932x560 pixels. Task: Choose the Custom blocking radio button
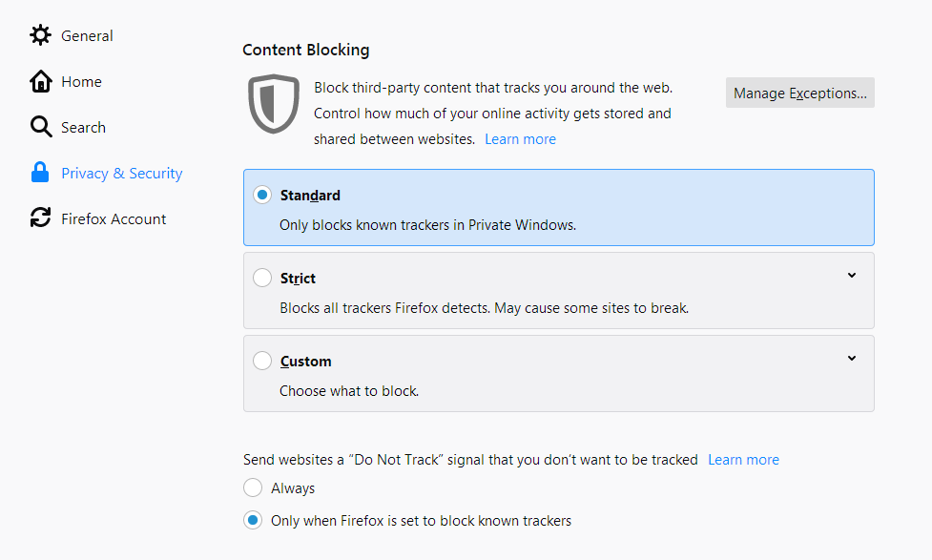[262, 361]
